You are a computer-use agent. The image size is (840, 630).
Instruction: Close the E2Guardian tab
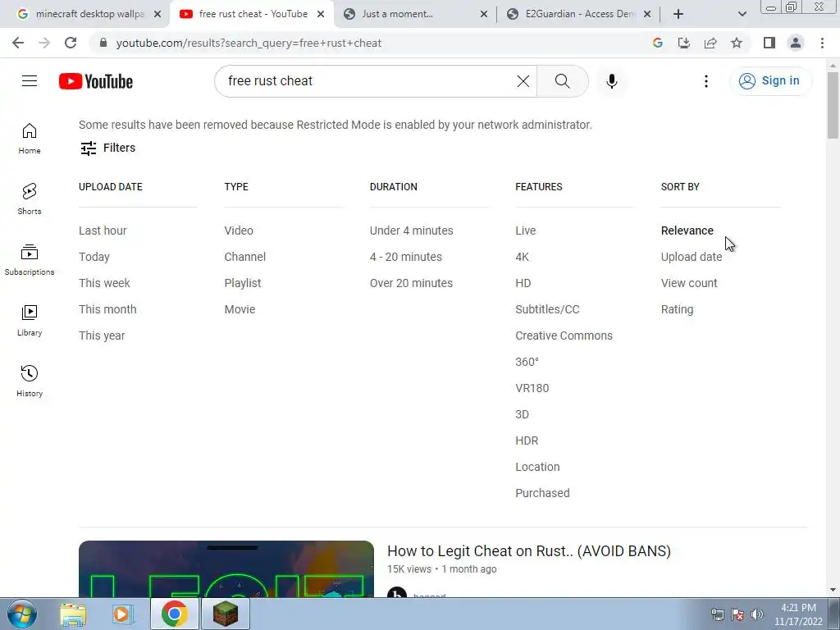click(x=647, y=15)
